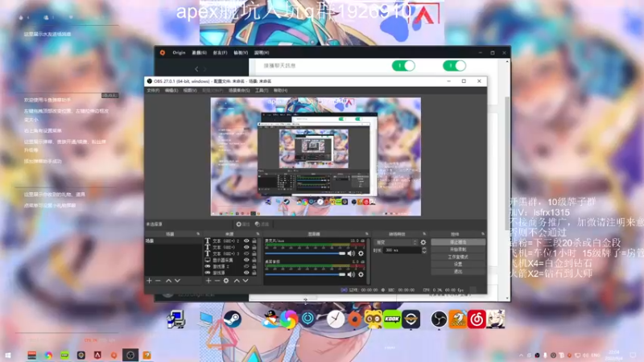Open the 滤镜 filters button in the source toolbar
This screenshot has width=644, height=362.
[x=262, y=224]
